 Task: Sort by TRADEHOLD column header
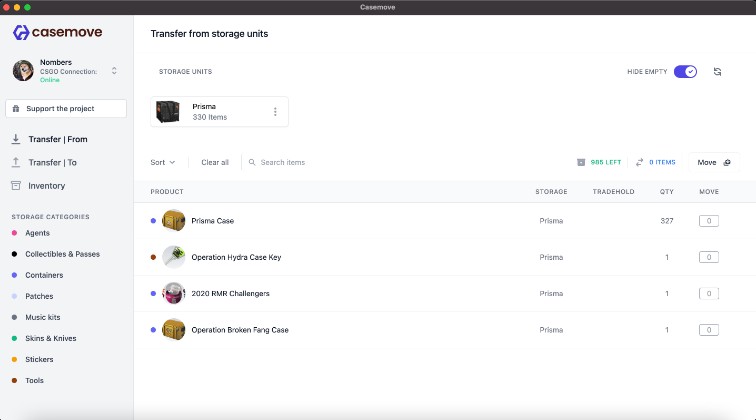613,191
